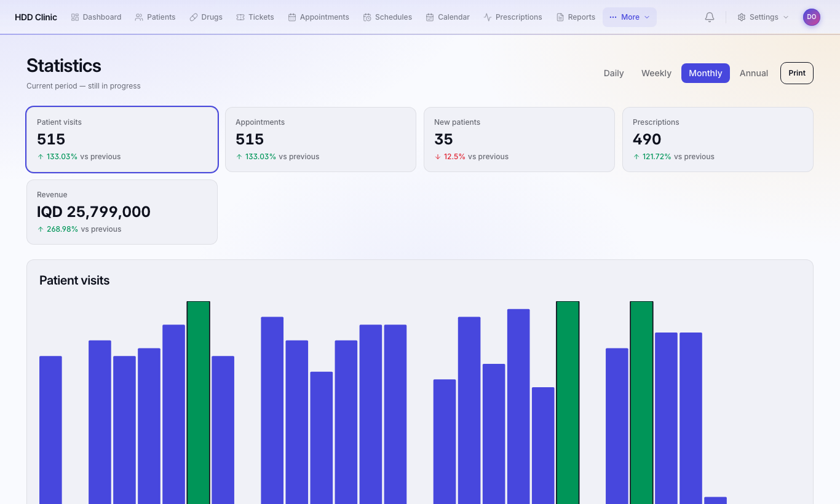Viewport: 840px width, 504px height.
Task: Click "Current period — still in progress" text
Action: [x=84, y=86]
